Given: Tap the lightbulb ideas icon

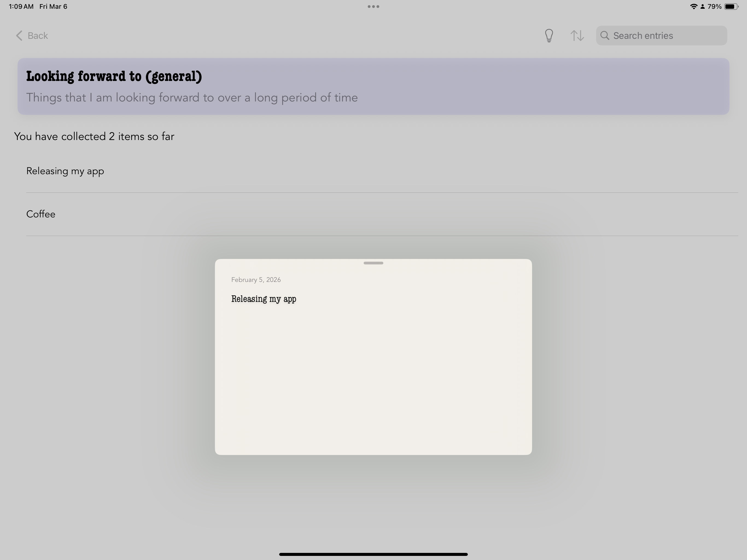Looking at the screenshot, I should point(549,36).
